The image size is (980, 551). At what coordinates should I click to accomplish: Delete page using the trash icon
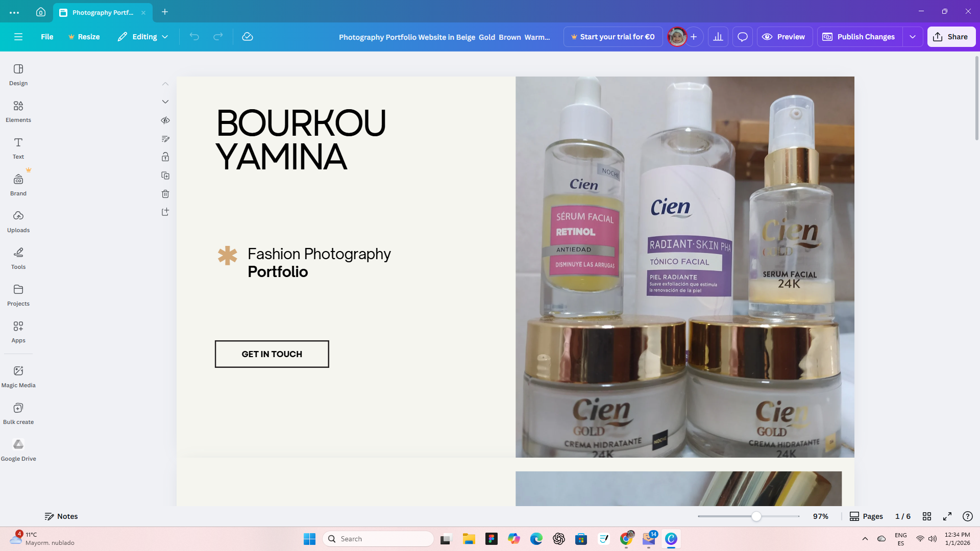[x=165, y=194]
